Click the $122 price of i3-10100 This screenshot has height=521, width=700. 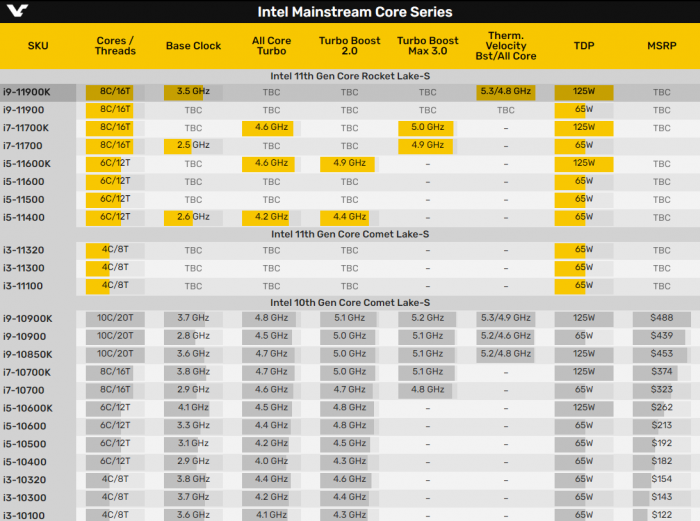[x=662, y=515]
